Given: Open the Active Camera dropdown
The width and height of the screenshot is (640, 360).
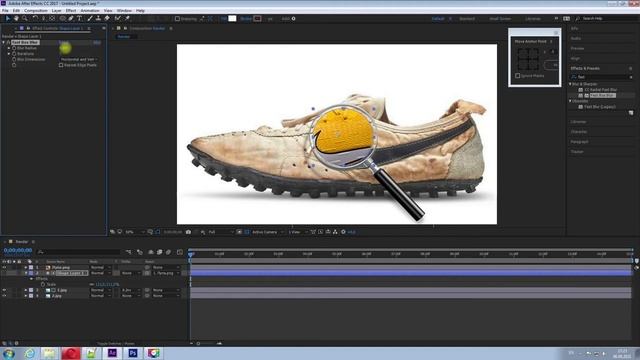Looking at the screenshot, I should point(267,232).
